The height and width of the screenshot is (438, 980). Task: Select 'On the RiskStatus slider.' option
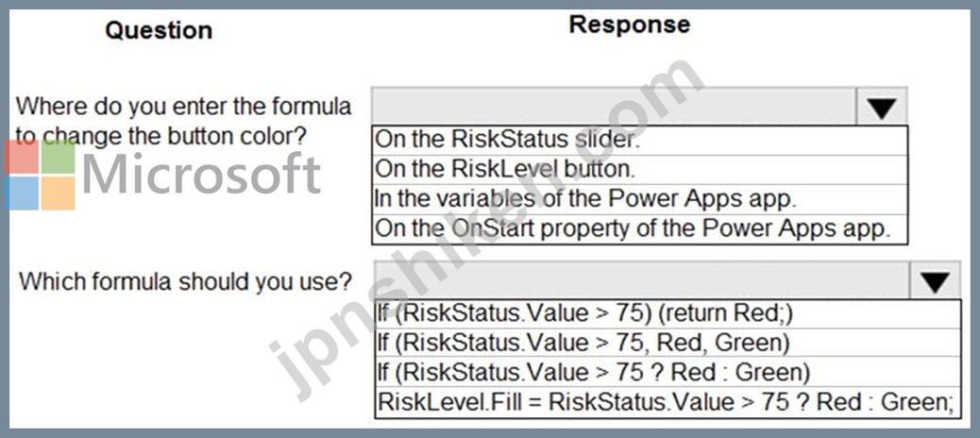(640, 140)
